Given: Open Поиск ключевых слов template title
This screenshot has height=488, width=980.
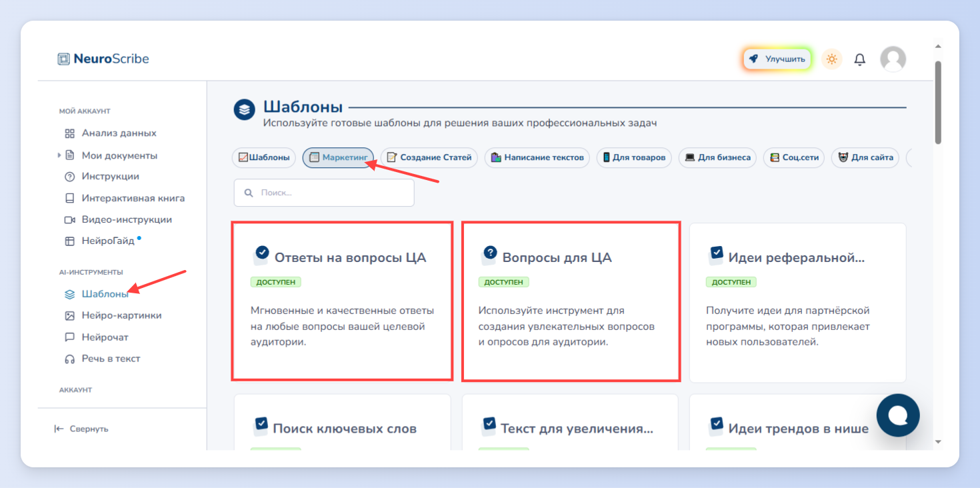Looking at the screenshot, I should [345, 429].
